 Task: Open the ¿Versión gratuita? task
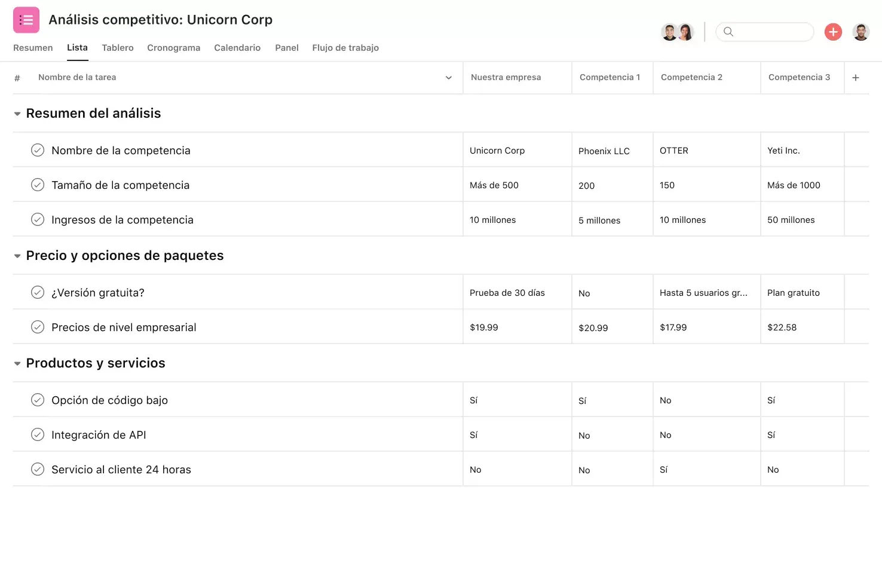click(x=98, y=293)
